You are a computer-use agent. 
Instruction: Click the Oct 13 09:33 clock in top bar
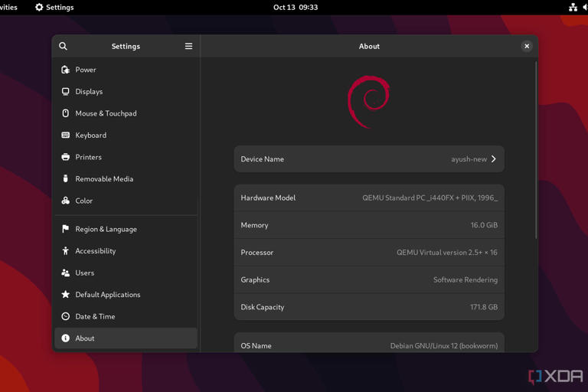pyautogui.click(x=296, y=7)
